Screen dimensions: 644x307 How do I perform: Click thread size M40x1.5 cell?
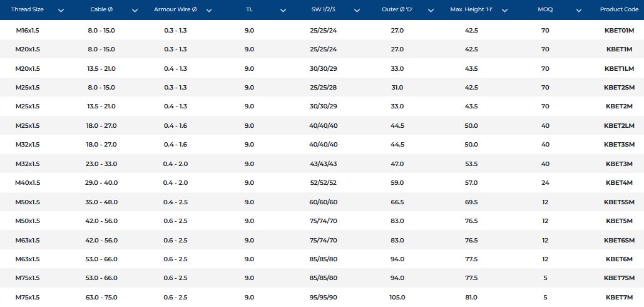pos(28,183)
